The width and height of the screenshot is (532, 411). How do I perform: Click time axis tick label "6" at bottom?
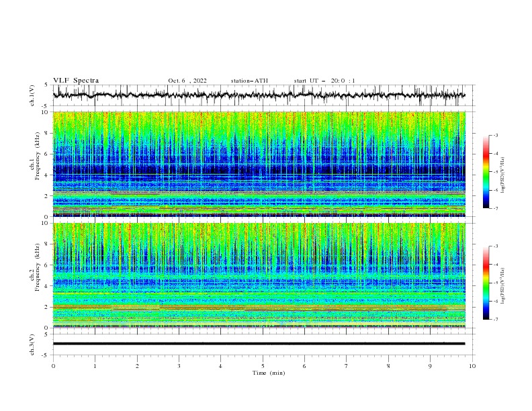(304, 366)
